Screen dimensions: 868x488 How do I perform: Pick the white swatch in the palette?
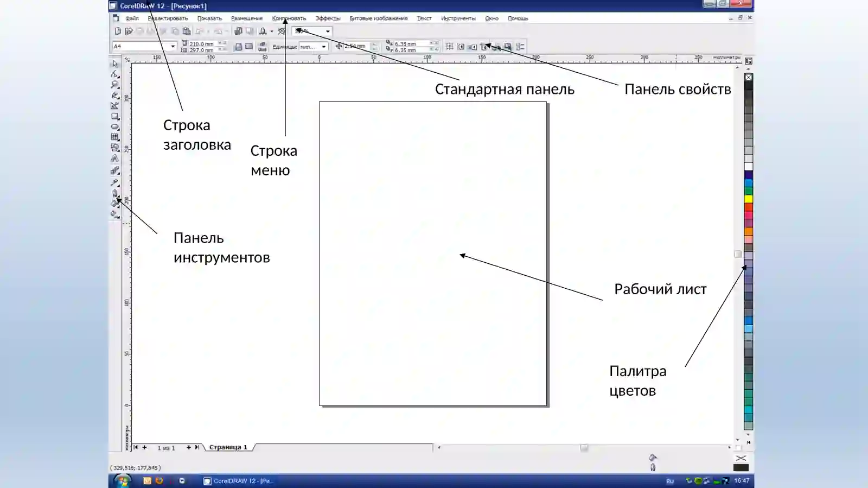click(749, 167)
